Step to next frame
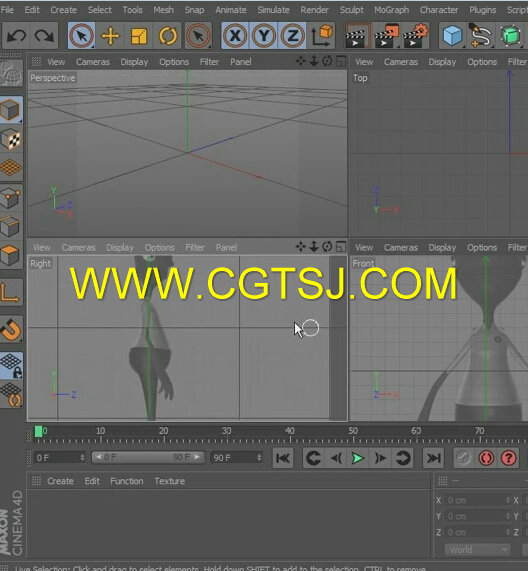Viewport: 528px width, 571px height. coord(380,458)
